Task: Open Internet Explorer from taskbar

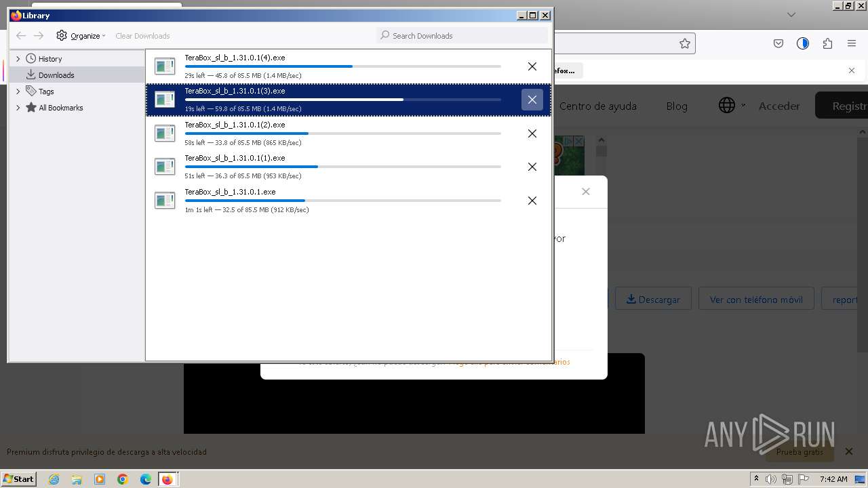Action: pyautogui.click(x=54, y=479)
